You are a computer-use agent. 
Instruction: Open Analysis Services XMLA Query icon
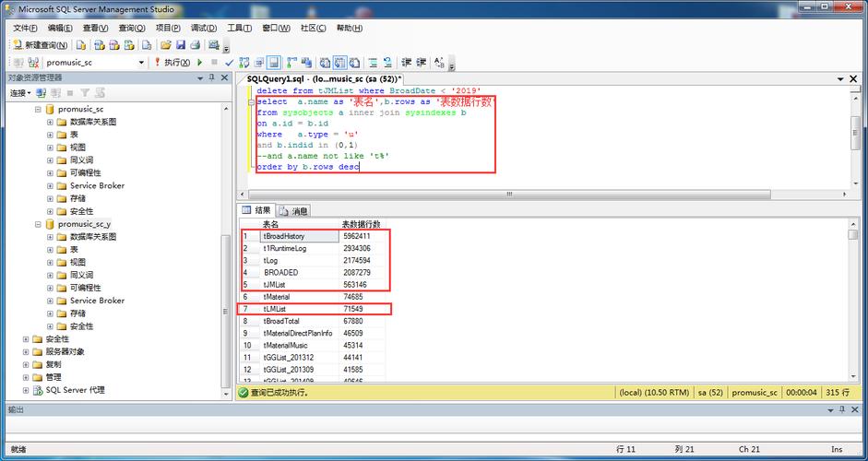pyautogui.click(x=129, y=45)
